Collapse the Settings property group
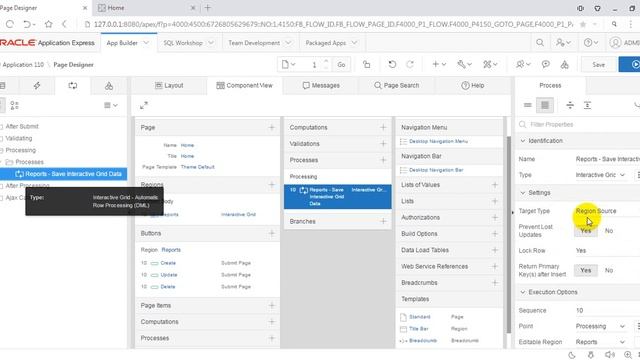The image size is (640, 360). pos(523,192)
